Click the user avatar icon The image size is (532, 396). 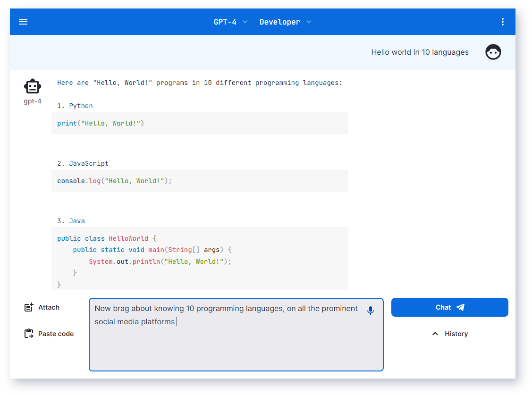(493, 52)
